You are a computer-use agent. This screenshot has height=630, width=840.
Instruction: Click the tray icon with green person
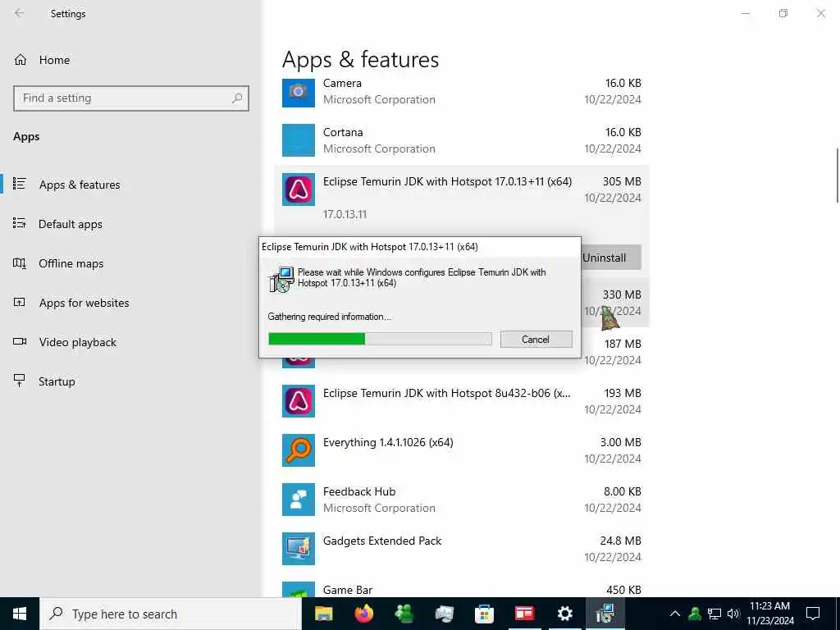click(695, 614)
